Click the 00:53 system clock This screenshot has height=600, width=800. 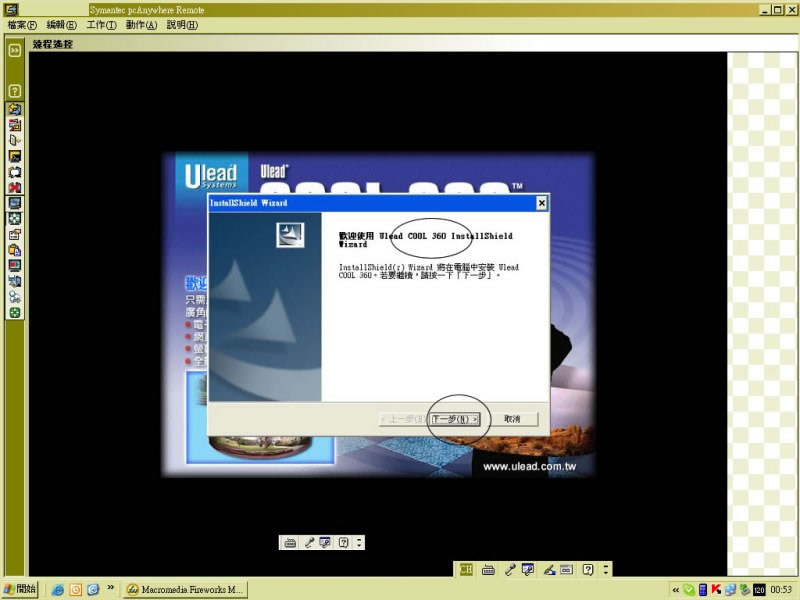(x=781, y=590)
